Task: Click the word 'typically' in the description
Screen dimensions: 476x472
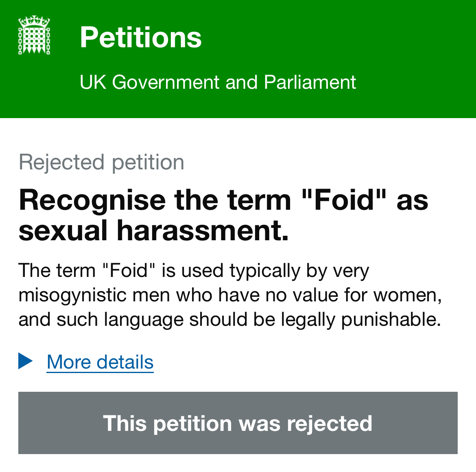Action: pos(264,270)
